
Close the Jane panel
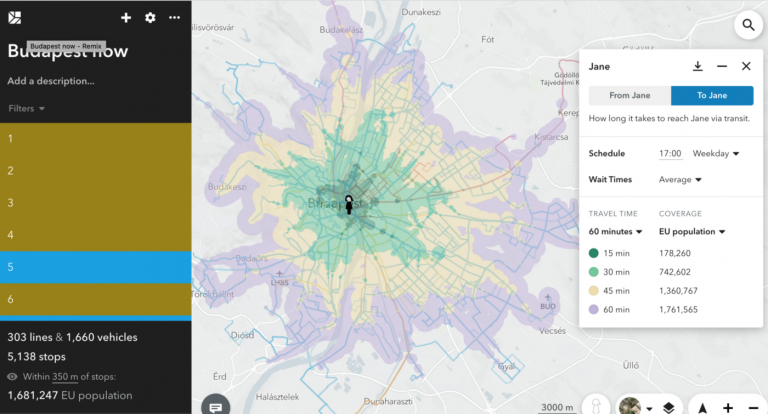(x=746, y=66)
